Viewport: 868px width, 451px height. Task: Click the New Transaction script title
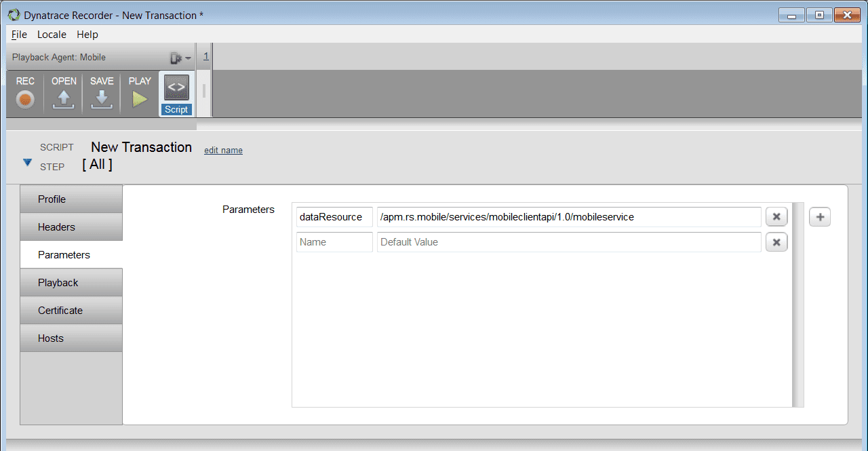point(141,147)
